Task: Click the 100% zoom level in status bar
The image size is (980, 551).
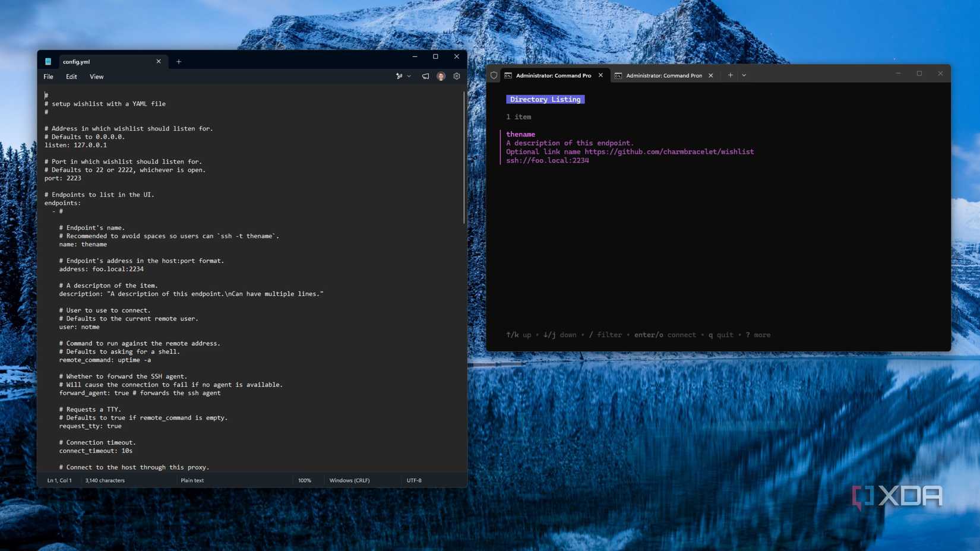Action: tap(305, 480)
